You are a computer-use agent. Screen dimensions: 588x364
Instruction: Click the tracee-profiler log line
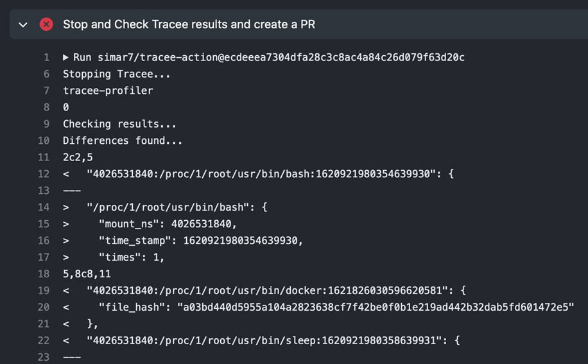[108, 91]
